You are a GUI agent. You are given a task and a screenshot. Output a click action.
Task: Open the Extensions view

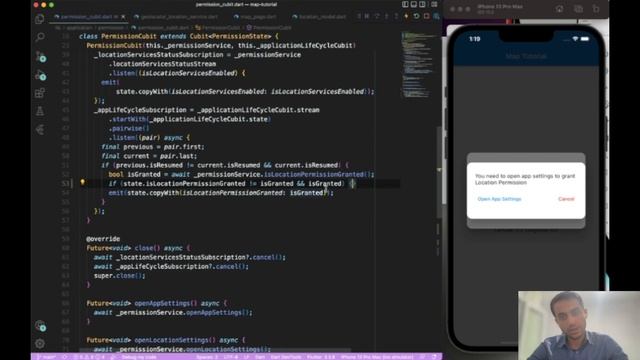pyautogui.click(x=40, y=93)
